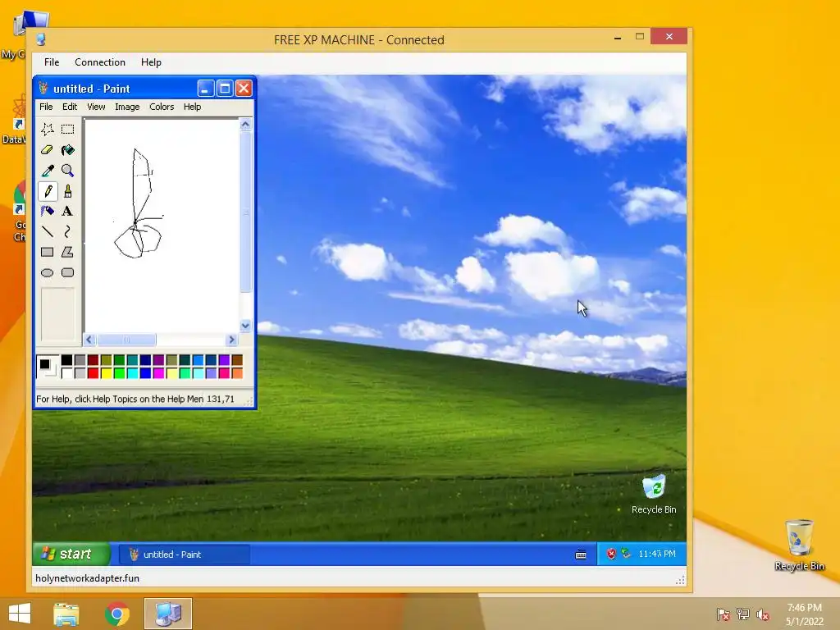Viewport: 840px width, 630px height.
Task: Click the canvas scroll down arrow
Action: [x=245, y=326]
